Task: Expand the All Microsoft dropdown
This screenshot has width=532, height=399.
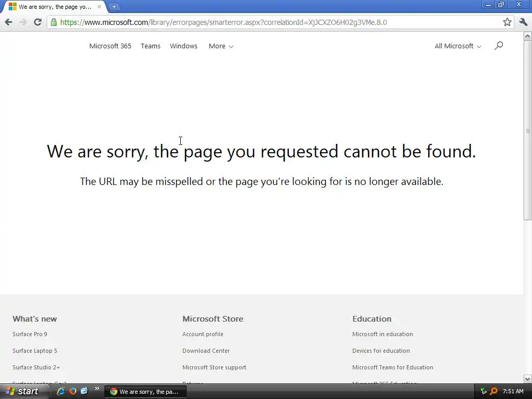Action: pos(458,46)
